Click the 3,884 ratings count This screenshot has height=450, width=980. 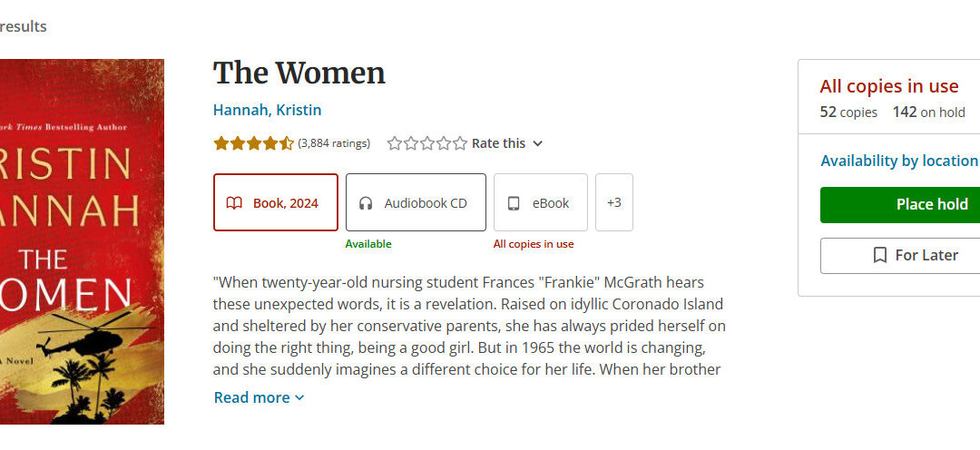pos(334,143)
